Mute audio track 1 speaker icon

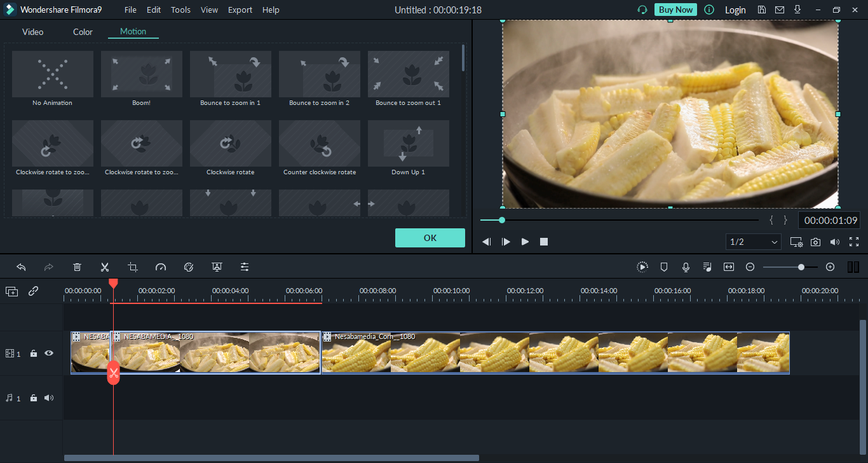[x=49, y=398]
